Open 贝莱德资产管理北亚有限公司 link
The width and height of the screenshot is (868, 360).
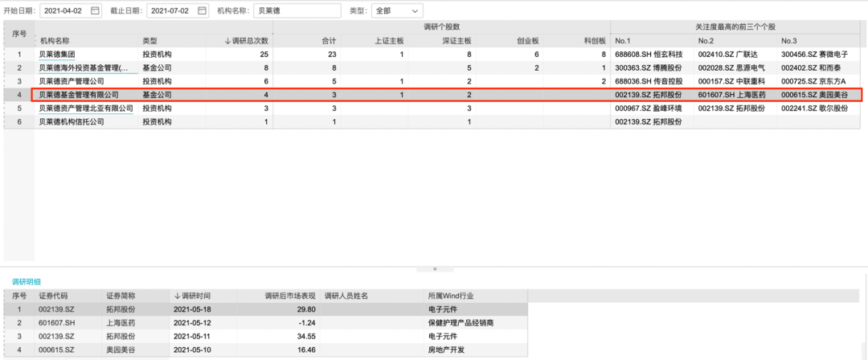pos(86,108)
